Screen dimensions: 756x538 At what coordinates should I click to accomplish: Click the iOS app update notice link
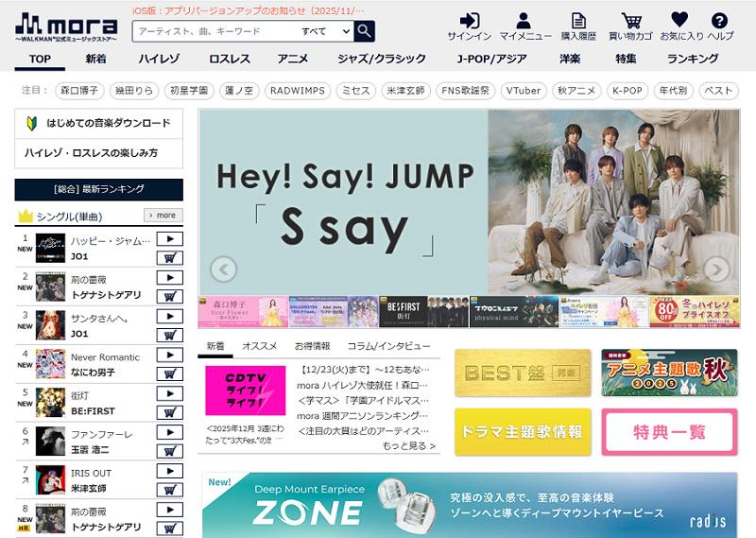pyautogui.click(x=248, y=10)
